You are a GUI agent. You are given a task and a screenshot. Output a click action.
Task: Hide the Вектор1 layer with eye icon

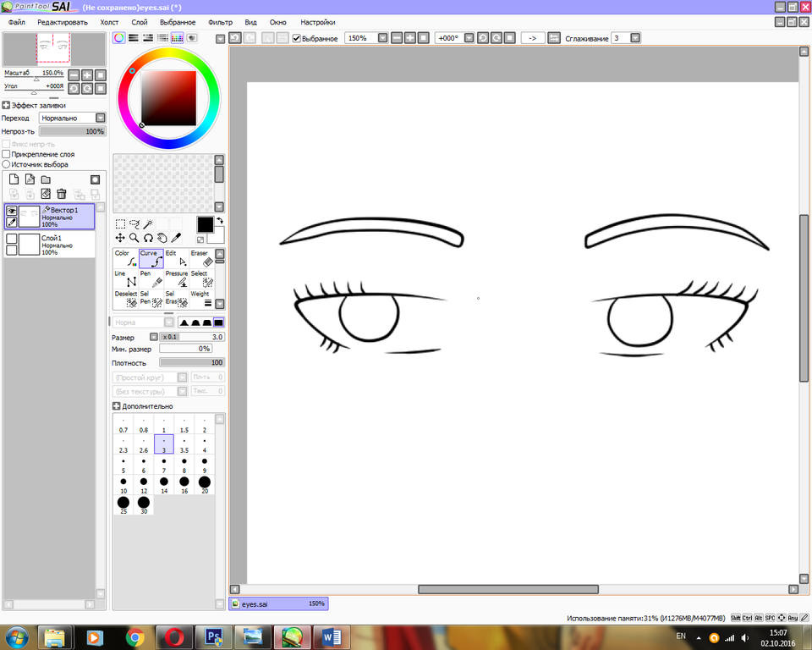pos(12,211)
